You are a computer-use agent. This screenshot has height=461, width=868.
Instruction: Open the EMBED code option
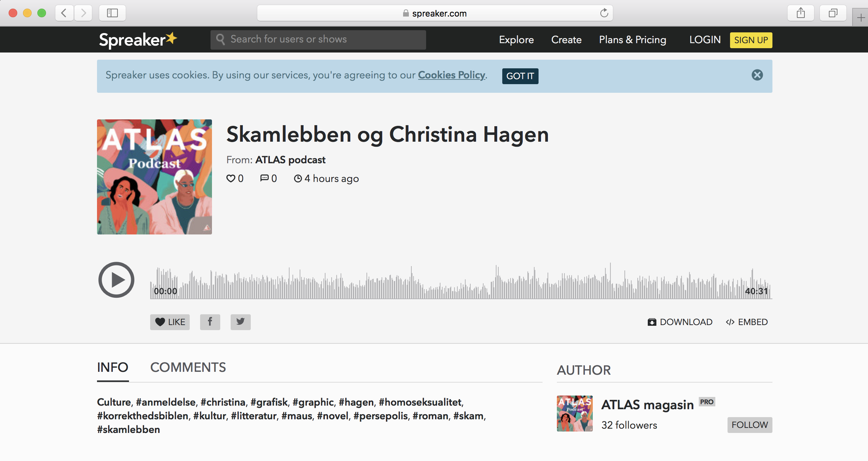[747, 322]
